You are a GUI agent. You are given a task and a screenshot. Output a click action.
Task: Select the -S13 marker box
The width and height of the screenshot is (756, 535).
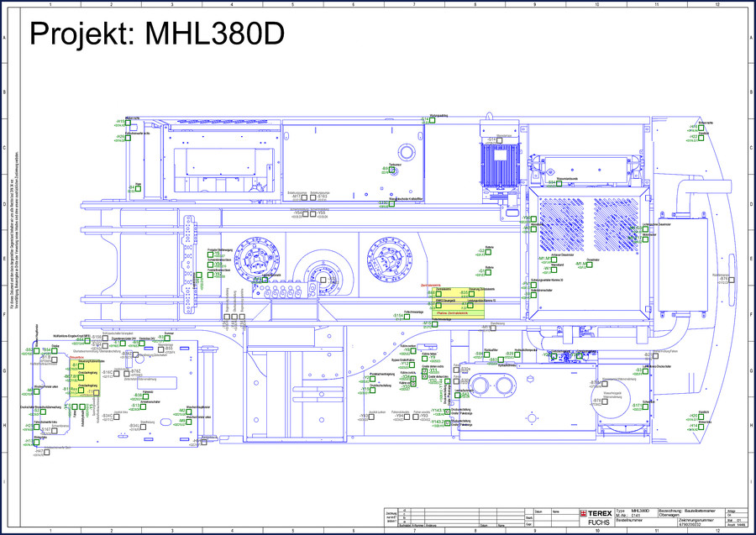[x=143, y=406]
